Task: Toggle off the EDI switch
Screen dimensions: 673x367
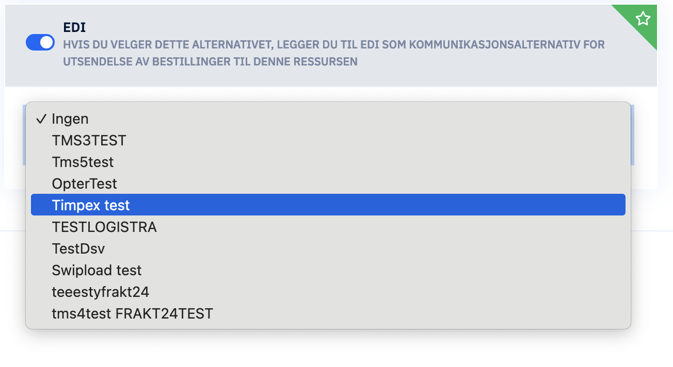Action: [40, 42]
